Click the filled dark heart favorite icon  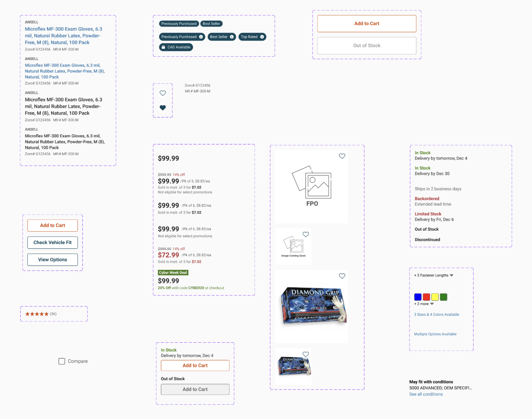pyautogui.click(x=163, y=108)
